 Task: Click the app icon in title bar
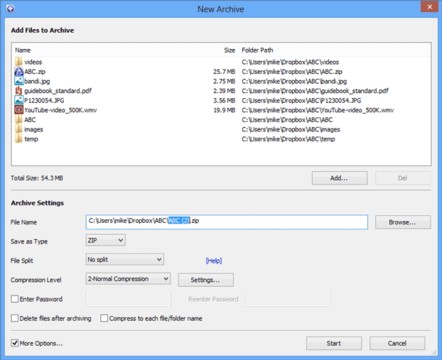coord(10,9)
